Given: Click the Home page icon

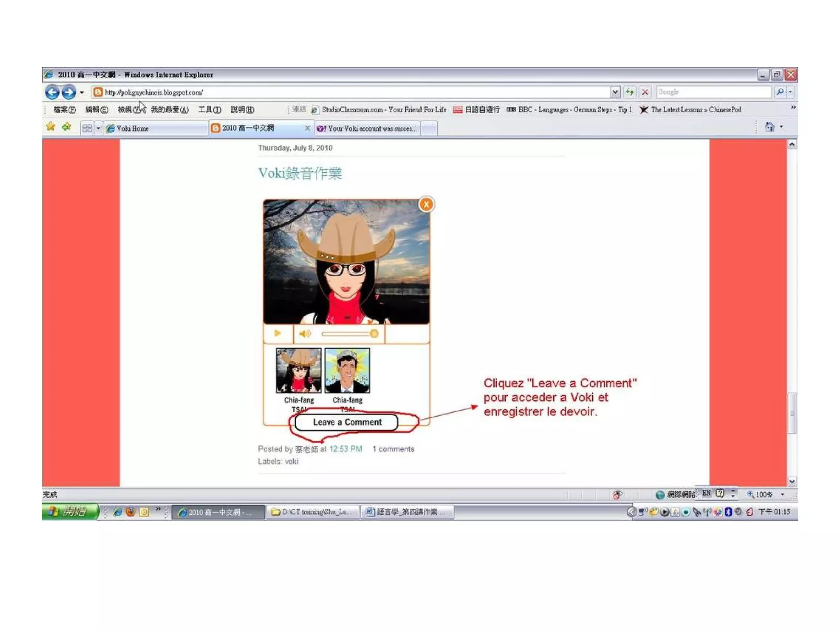Looking at the screenshot, I should point(769,127).
